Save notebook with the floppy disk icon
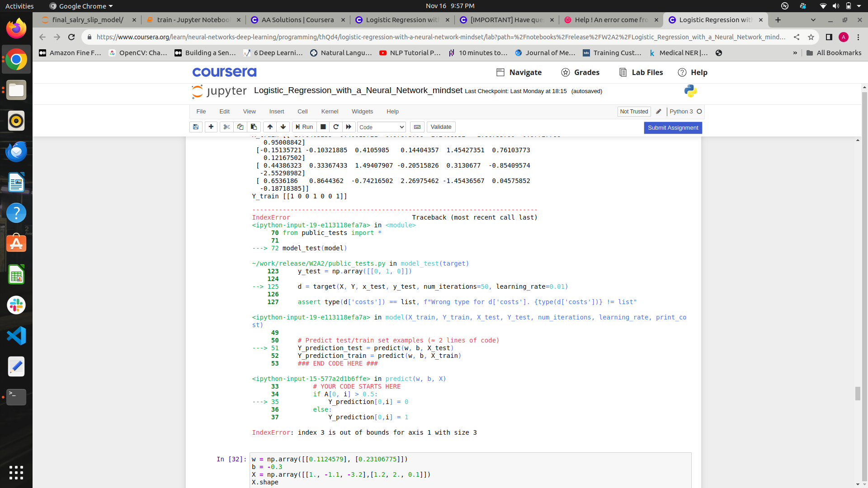Viewport: 868px width, 488px height. (196, 127)
